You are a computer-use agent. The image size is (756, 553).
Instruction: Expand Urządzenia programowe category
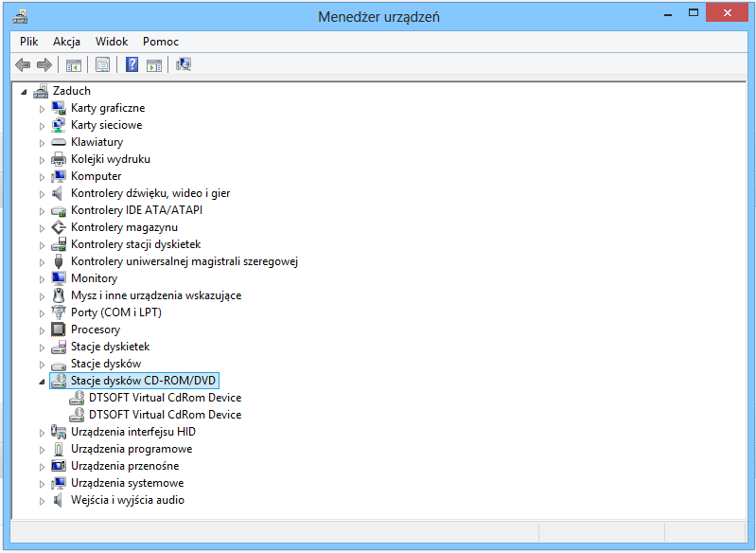pos(42,450)
